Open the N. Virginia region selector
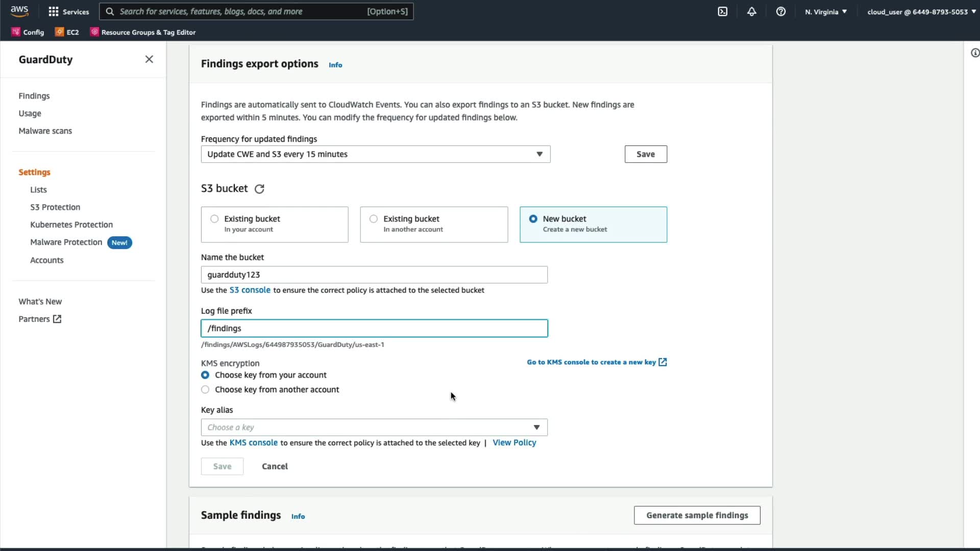Image resolution: width=980 pixels, height=551 pixels. [825, 11]
